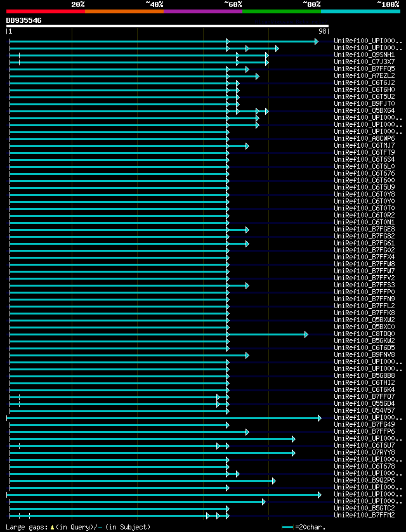Select hit label UniRef100_B7FFL2
Screen dimensions: 406x532
pos(364,306)
